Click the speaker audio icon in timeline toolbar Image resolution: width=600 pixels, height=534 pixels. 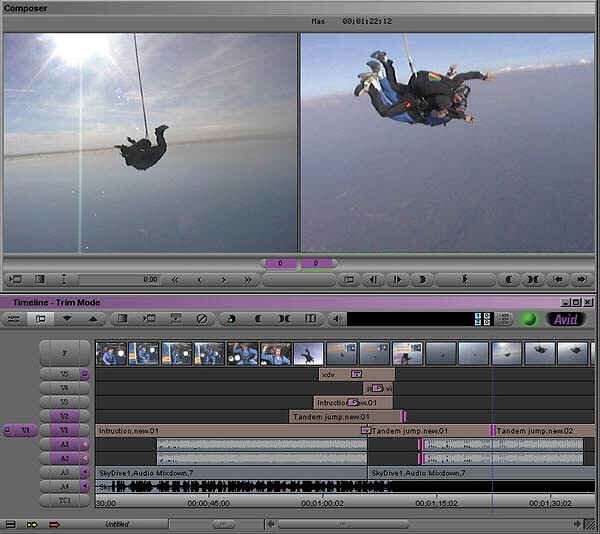[x=338, y=319]
